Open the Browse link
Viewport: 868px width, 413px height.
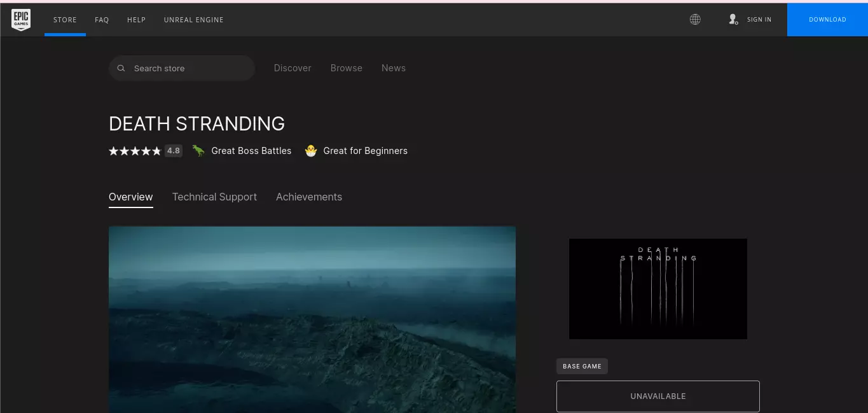[x=347, y=68]
